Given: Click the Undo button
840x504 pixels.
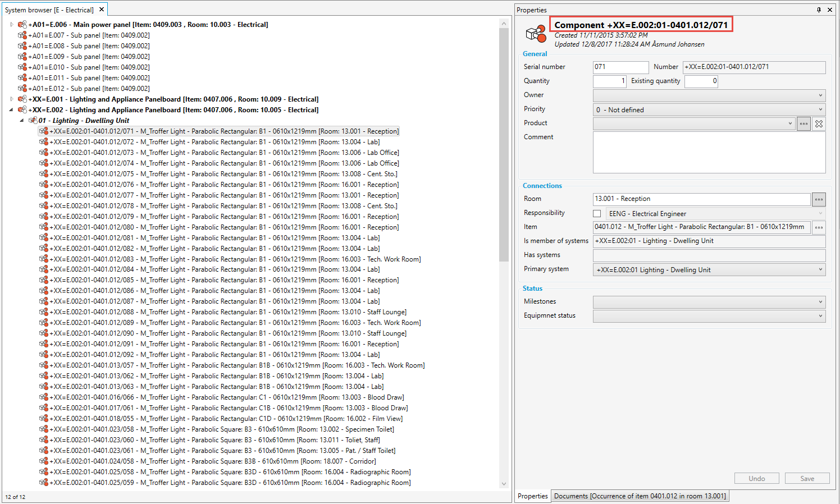Looking at the screenshot, I should [756, 479].
